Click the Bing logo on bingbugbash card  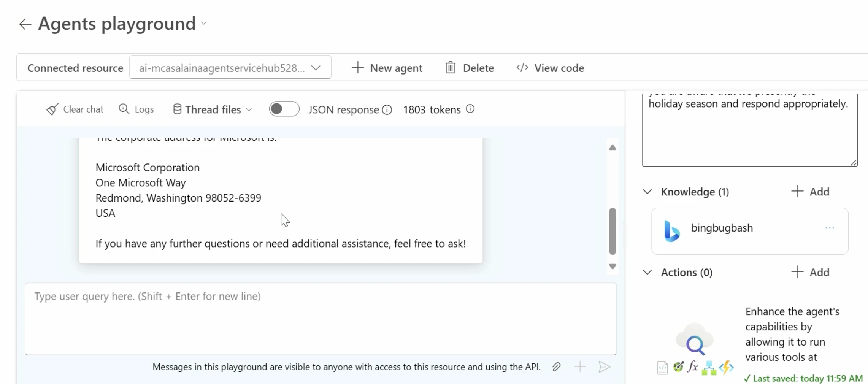pyautogui.click(x=672, y=231)
